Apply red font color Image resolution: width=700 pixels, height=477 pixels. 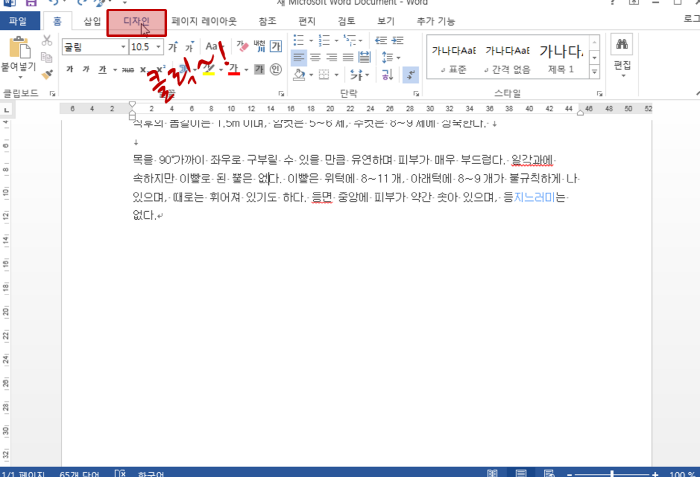coord(234,69)
